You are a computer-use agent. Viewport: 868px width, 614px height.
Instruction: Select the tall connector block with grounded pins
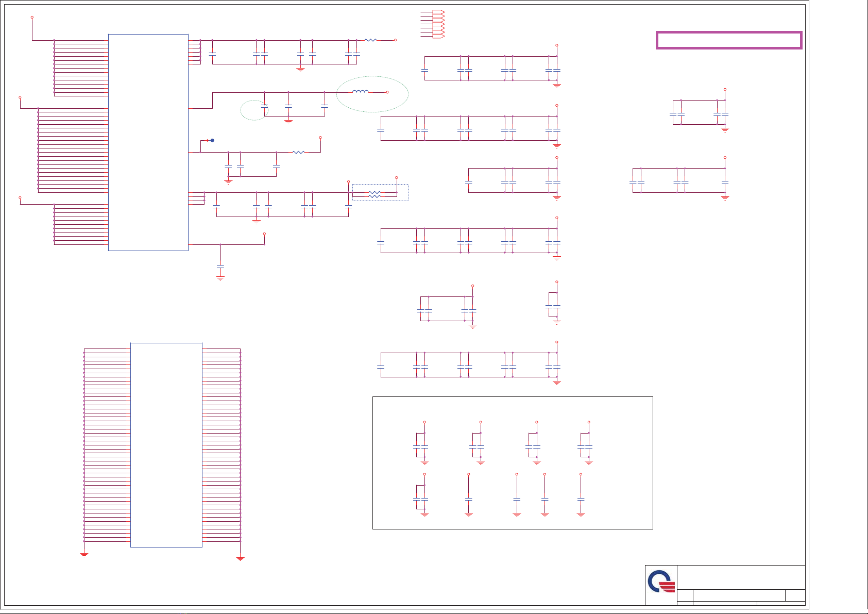click(x=166, y=445)
